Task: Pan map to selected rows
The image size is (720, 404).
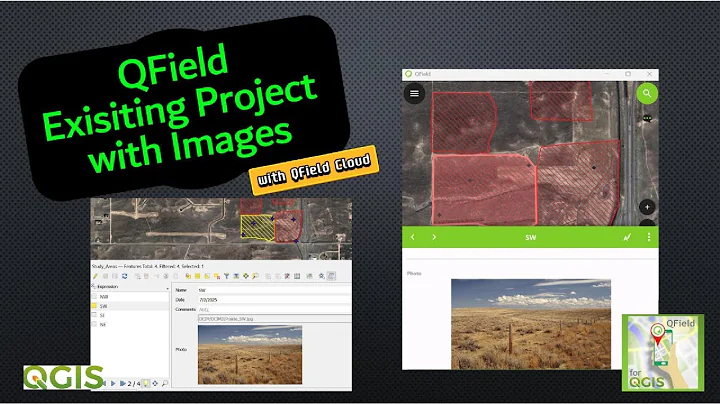Action: click(x=246, y=276)
